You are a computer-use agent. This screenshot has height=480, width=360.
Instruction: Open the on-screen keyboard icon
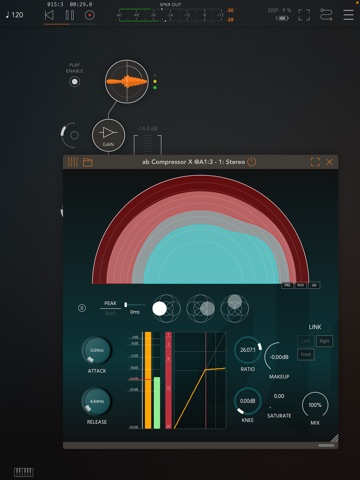click(x=24, y=472)
